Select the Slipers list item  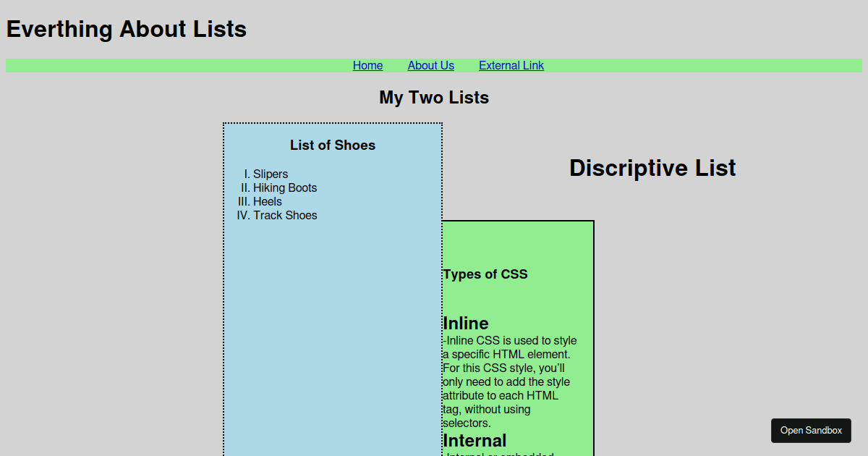[268, 174]
